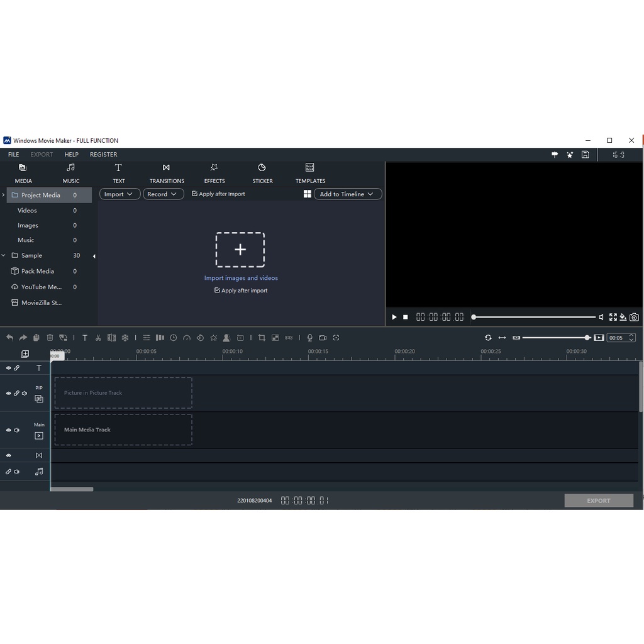This screenshot has width=644, height=644.
Task: Take a snapshot with the camera icon
Action: (634, 317)
